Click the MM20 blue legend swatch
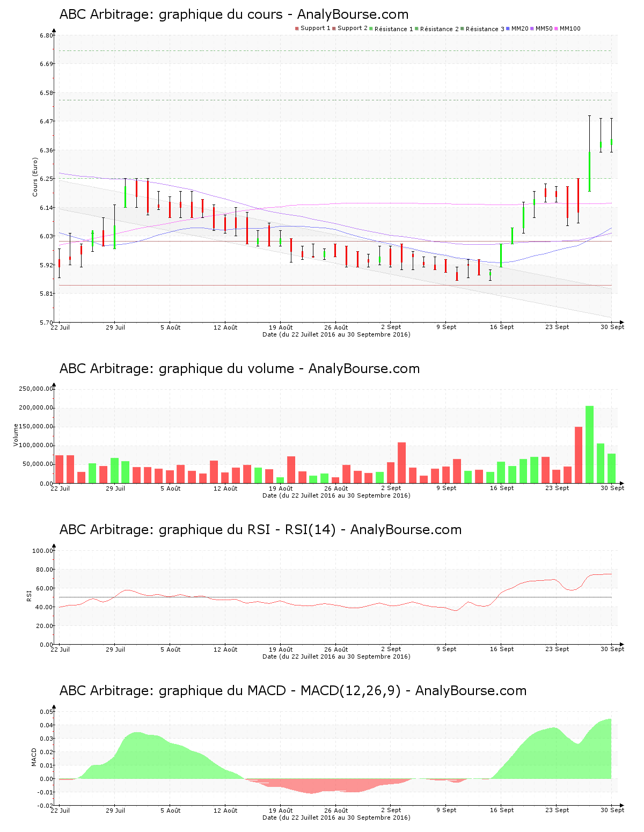 point(508,28)
